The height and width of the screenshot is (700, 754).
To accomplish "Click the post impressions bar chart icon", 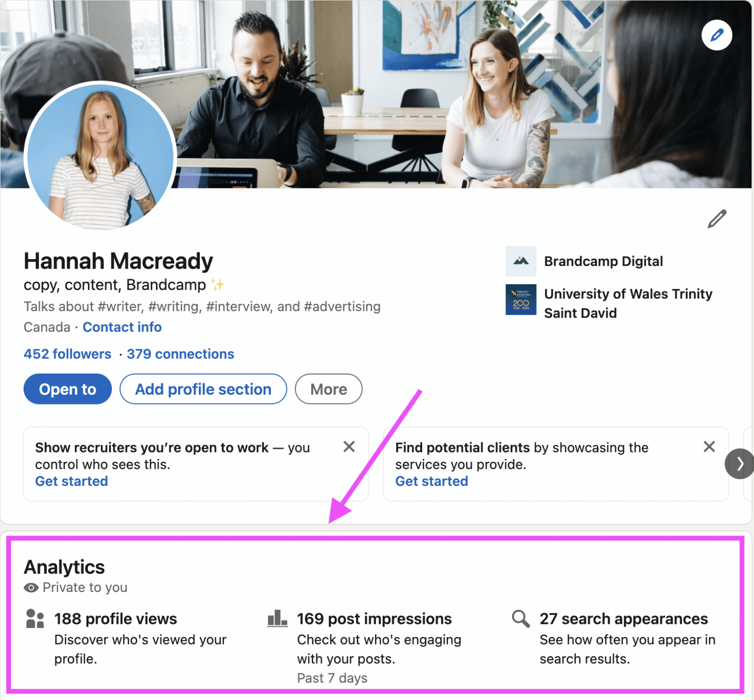I will tap(277, 619).
